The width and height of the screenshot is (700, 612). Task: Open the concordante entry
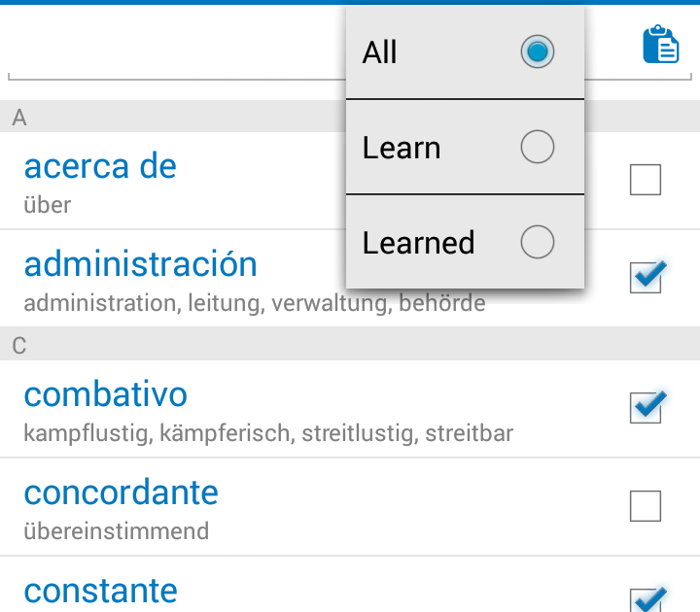point(121,493)
